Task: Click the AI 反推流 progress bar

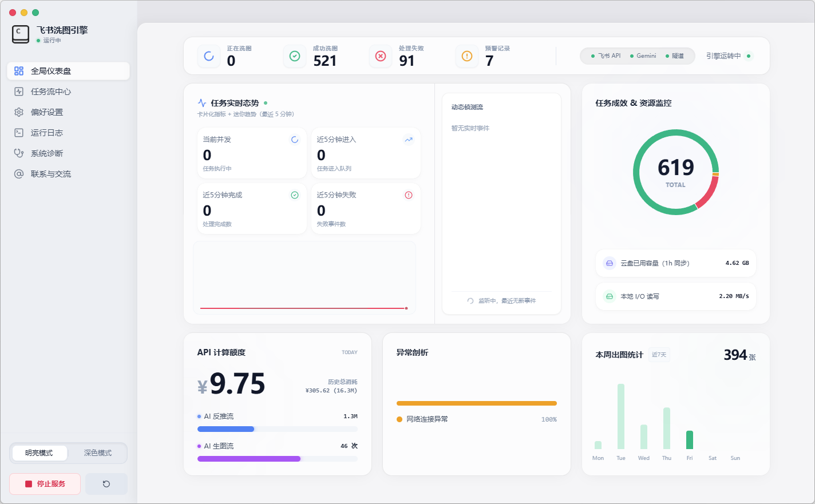Action: point(277,429)
